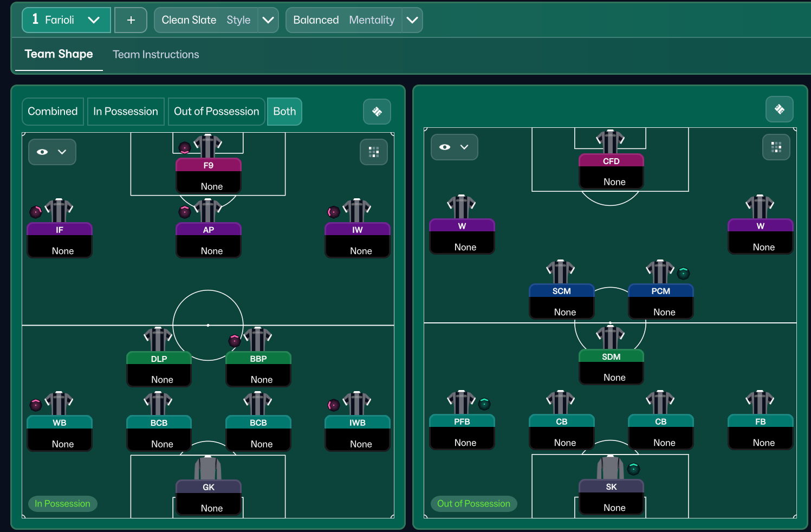Image resolution: width=811 pixels, height=532 pixels.
Task: Open the Clean Slate Style dropdown
Action: 268,20
